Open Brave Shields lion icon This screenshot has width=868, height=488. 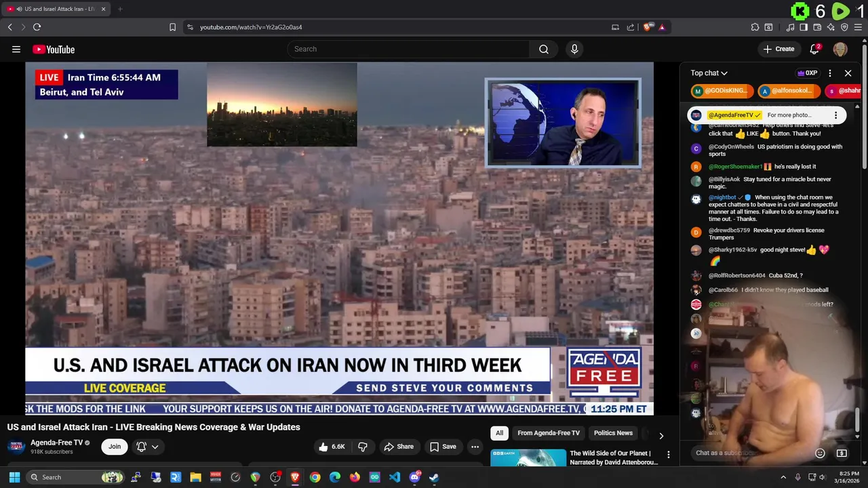pyautogui.click(x=648, y=27)
